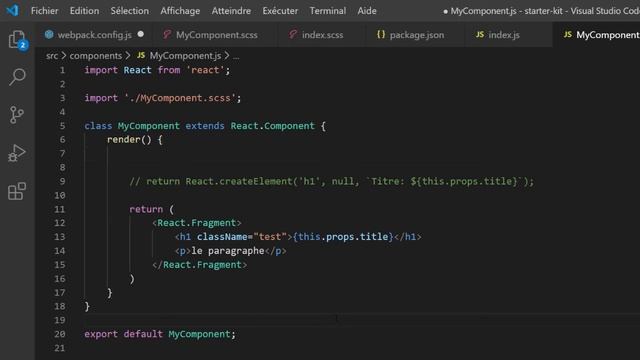The height and width of the screenshot is (360, 640).
Task: Open the Fichier menu
Action: [44, 11]
